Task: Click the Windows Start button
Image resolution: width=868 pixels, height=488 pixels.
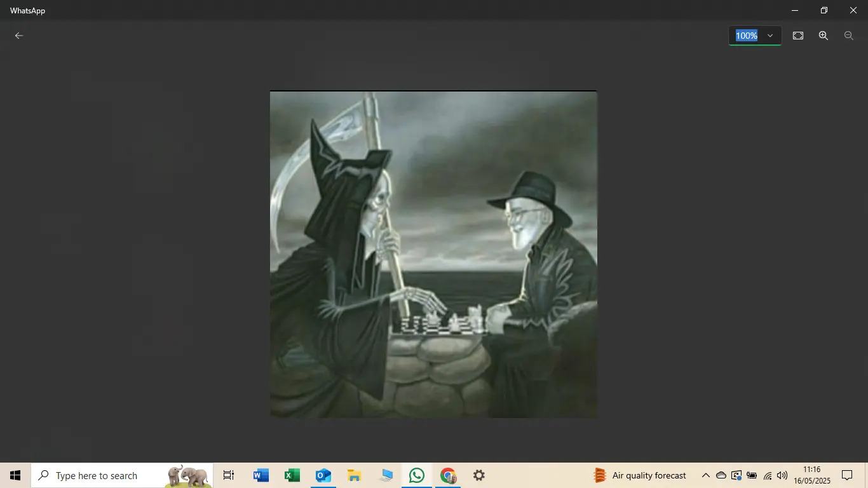Action: click(x=15, y=475)
